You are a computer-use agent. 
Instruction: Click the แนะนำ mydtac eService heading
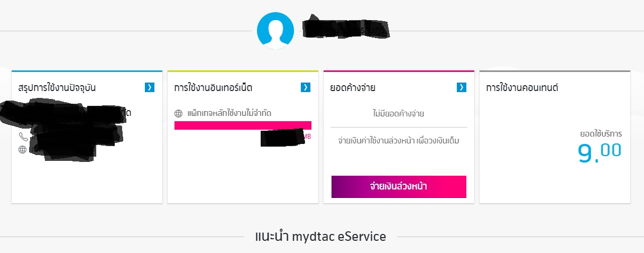click(320, 237)
